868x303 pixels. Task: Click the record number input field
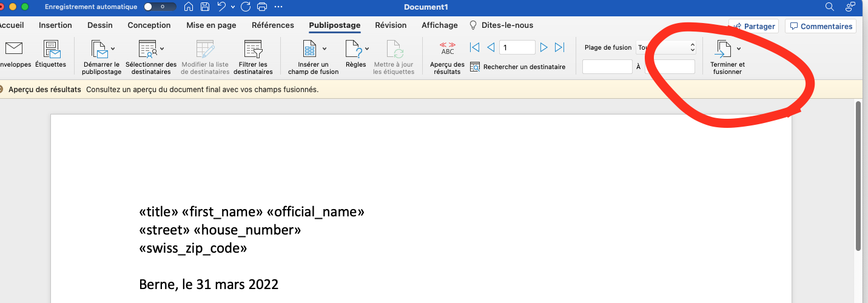[517, 47]
